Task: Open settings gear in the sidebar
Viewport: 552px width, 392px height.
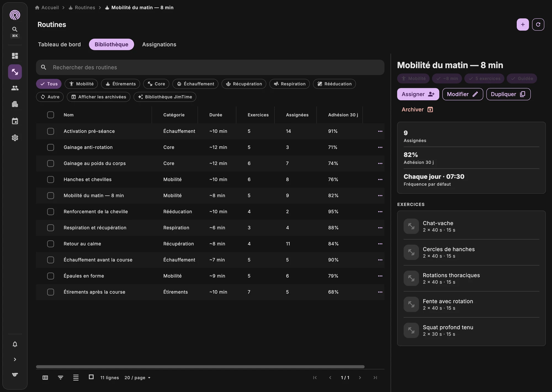Action: pyautogui.click(x=15, y=138)
